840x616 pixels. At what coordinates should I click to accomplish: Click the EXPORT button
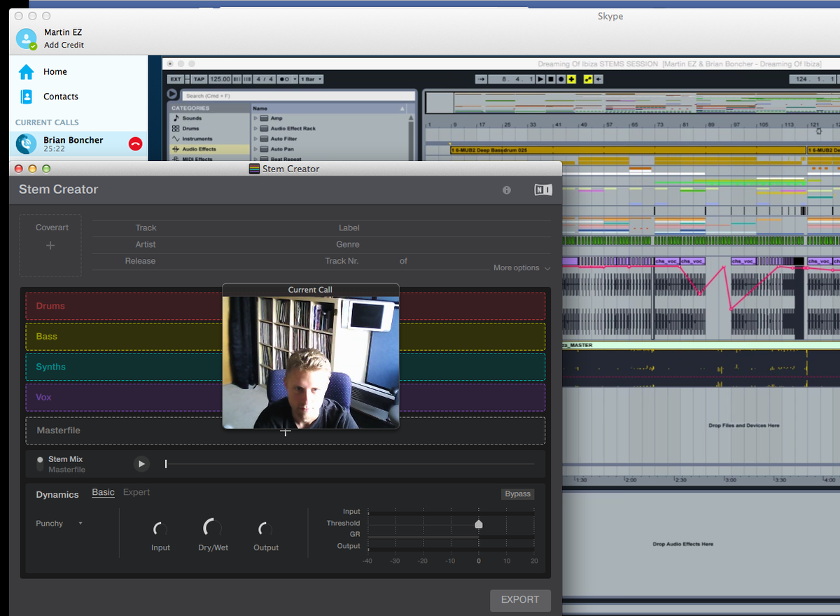(520, 600)
